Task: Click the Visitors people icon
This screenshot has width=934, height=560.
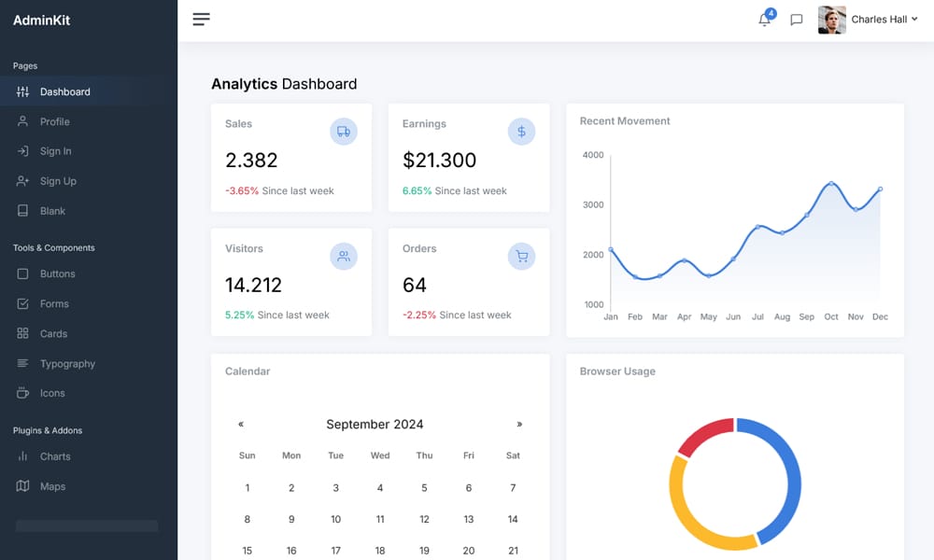Action: pyautogui.click(x=344, y=256)
